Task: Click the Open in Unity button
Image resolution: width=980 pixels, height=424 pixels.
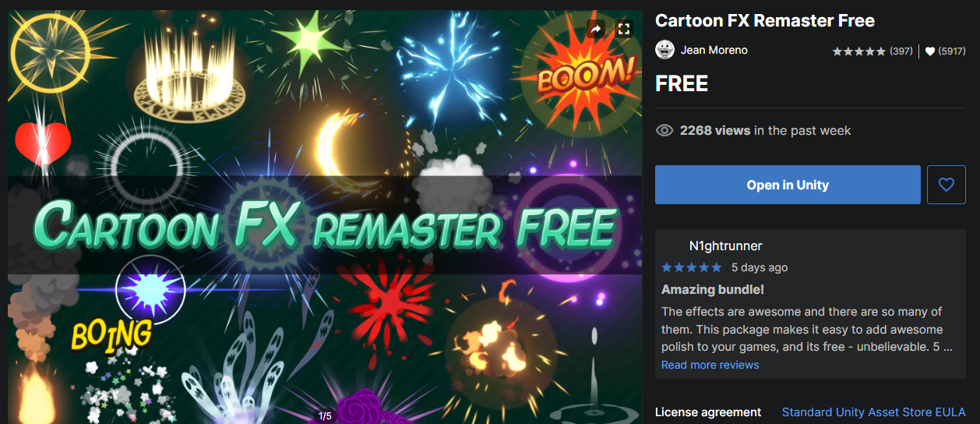Action: 788,185
